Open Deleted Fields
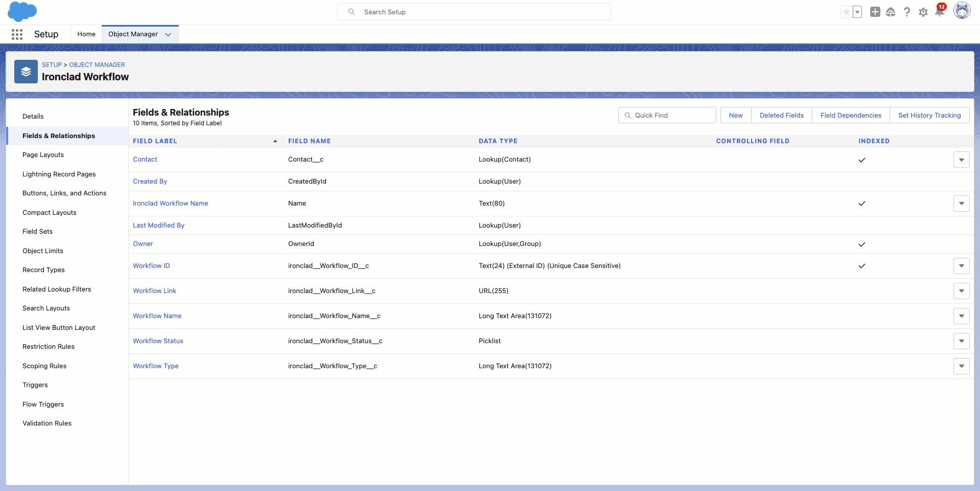 point(782,115)
